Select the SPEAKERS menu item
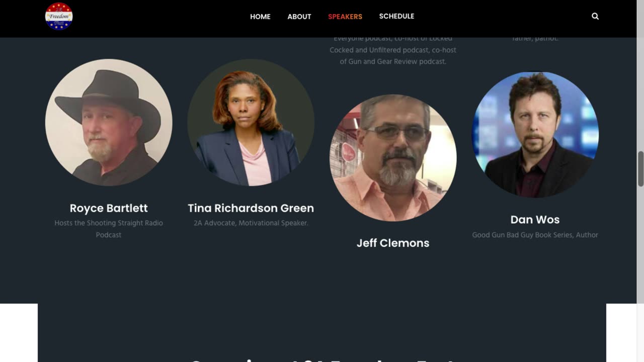The image size is (644, 362). (345, 17)
